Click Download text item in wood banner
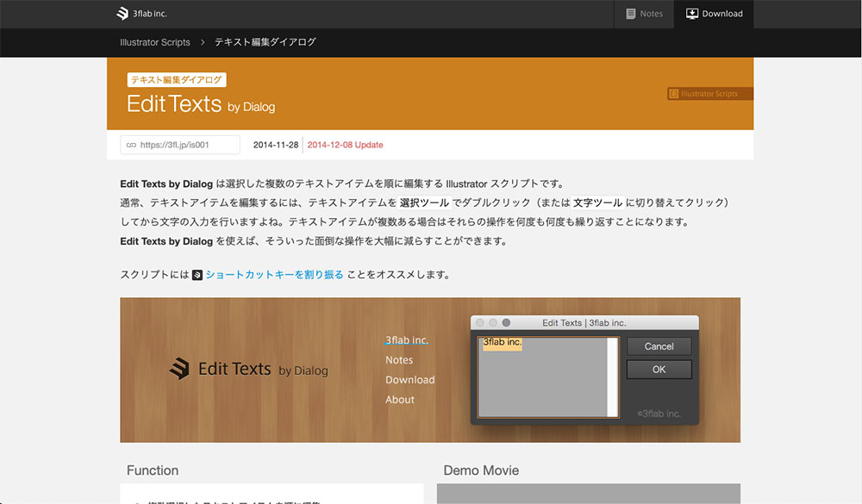This screenshot has width=862, height=504. click(x=410, y=380)
